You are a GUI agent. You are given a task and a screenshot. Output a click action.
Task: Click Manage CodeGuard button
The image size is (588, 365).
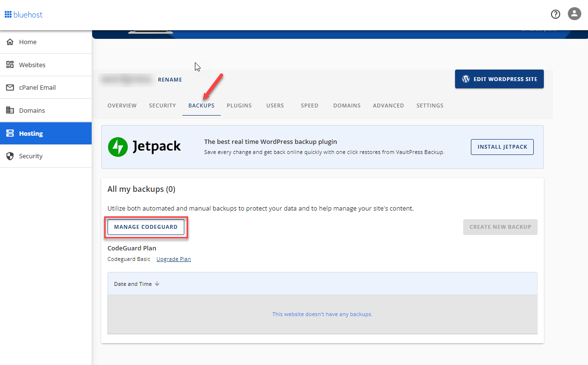click(x=146, y=227)
